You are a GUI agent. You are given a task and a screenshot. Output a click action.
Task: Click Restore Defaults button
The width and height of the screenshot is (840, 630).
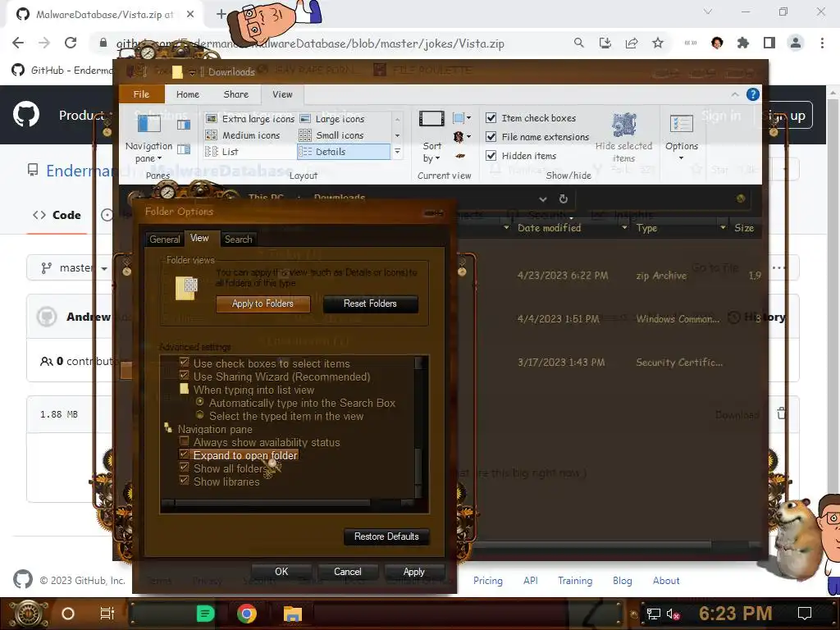tap(386, 536)
